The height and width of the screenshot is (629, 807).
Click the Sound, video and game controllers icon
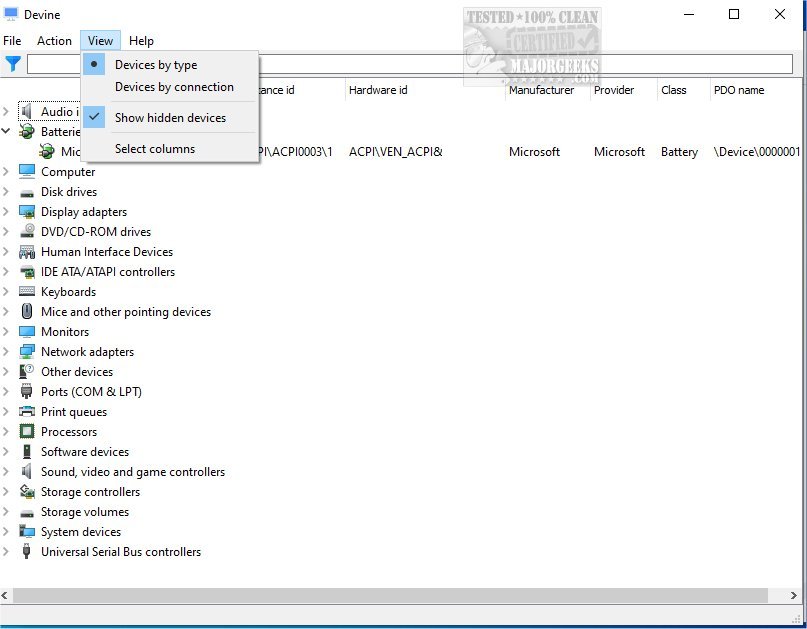pyautogui.click(x=27, y=471)
